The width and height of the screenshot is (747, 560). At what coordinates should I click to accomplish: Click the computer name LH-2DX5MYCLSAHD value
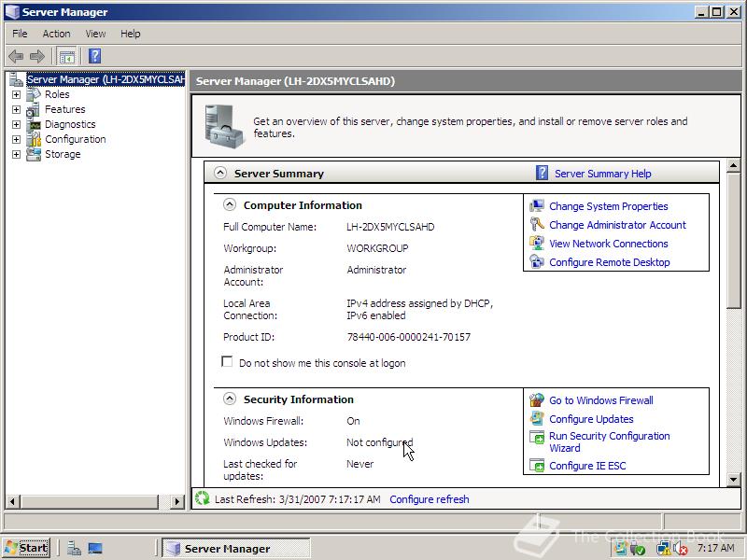coord(390,227)
